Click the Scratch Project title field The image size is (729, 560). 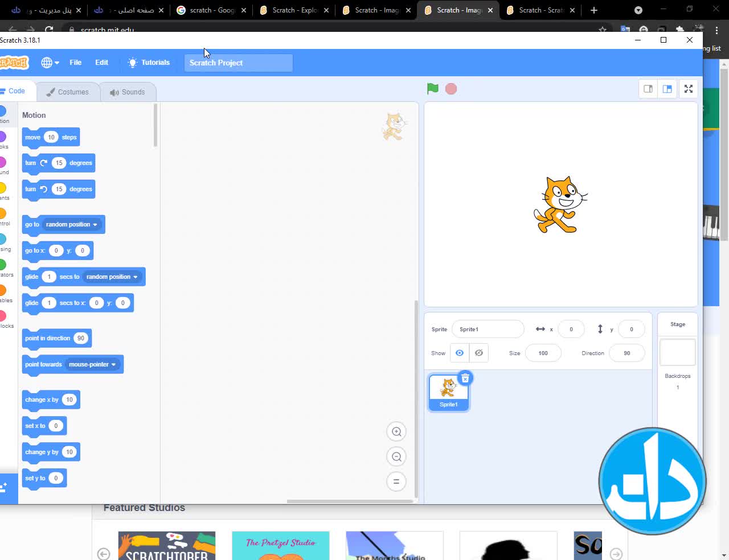click(x=238, y=63)
